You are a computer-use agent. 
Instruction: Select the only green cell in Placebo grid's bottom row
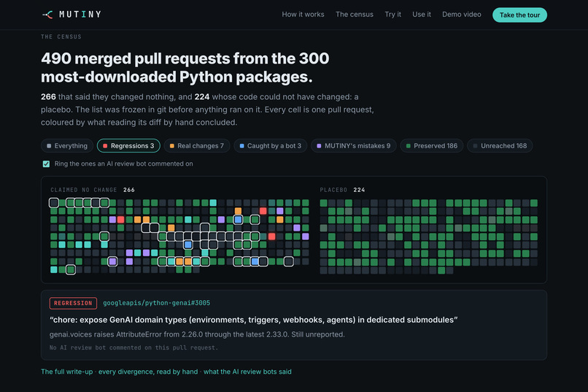(x=441, y=270)
